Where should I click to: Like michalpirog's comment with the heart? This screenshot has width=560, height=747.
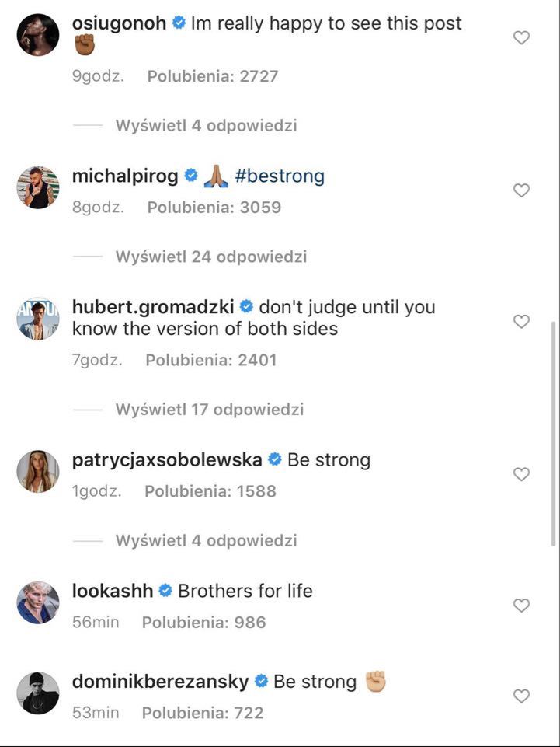coord(522,190)
